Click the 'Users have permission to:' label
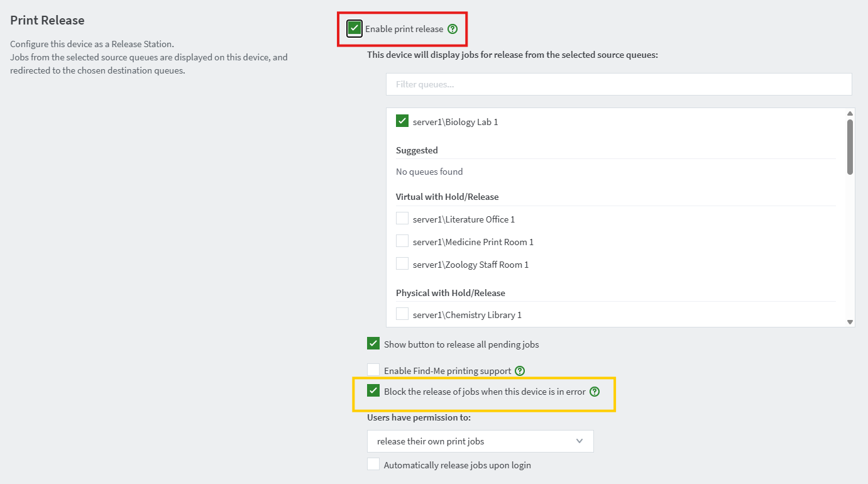 click(x=419, y=417)
